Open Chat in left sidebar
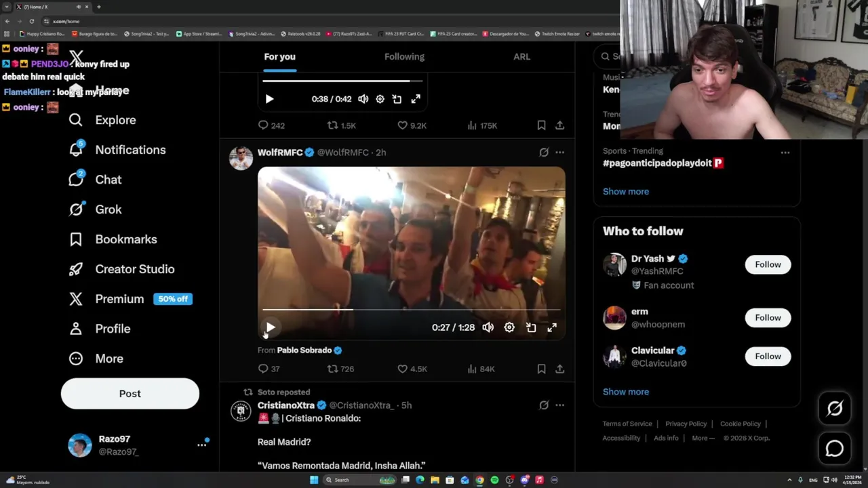The image size is (868, 488). tap(94, 180)
